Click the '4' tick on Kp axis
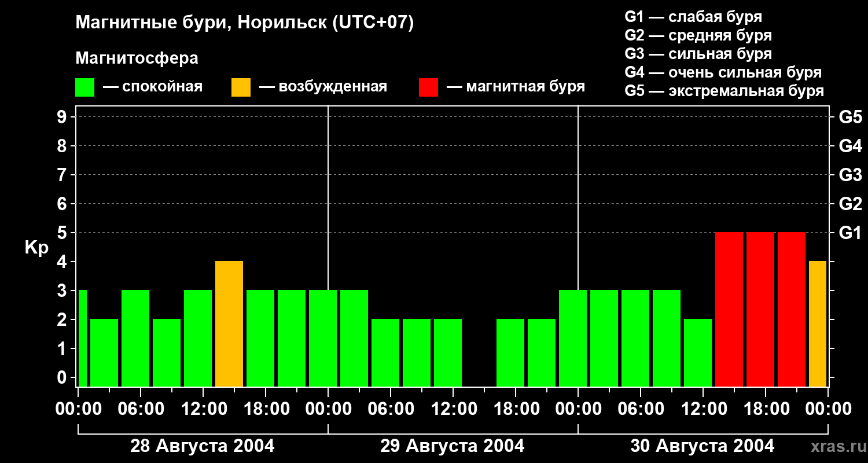This screenshot has width=868, height=463. tap(63, 262)
